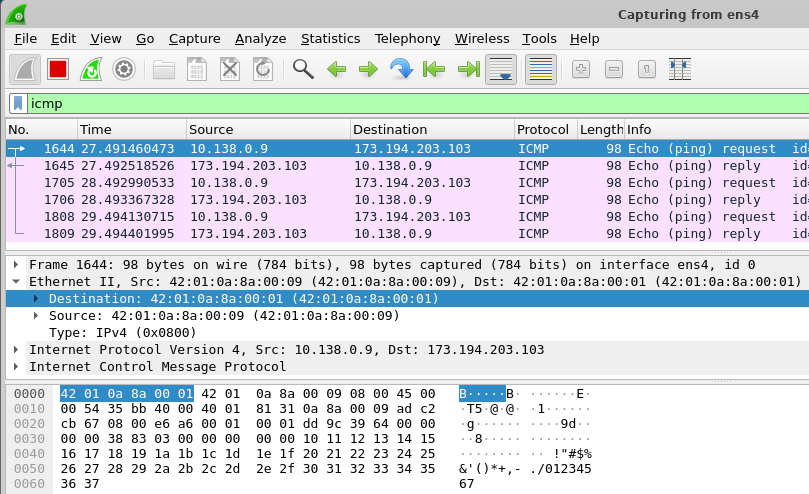The width and height of the screenshot is (809, 494).
Task: Click the display filter bookmark icon
Action: tap(18, 103)
